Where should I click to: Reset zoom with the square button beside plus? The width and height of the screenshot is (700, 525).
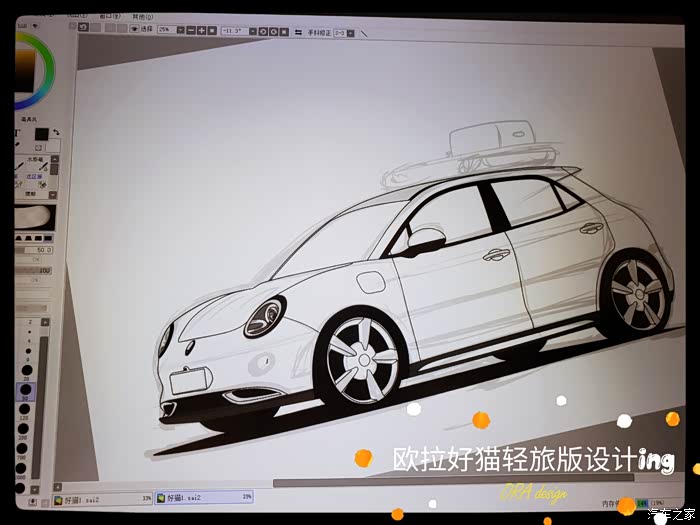[212, 30]
